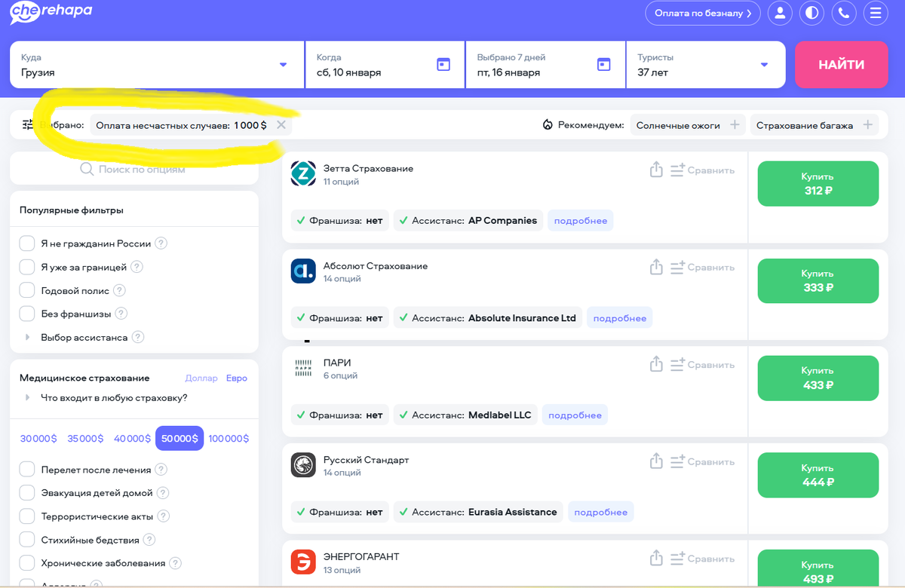Screen dimensions: 905x588
Task: Click the Зетта Страхование logo
Action: (303, 174)
